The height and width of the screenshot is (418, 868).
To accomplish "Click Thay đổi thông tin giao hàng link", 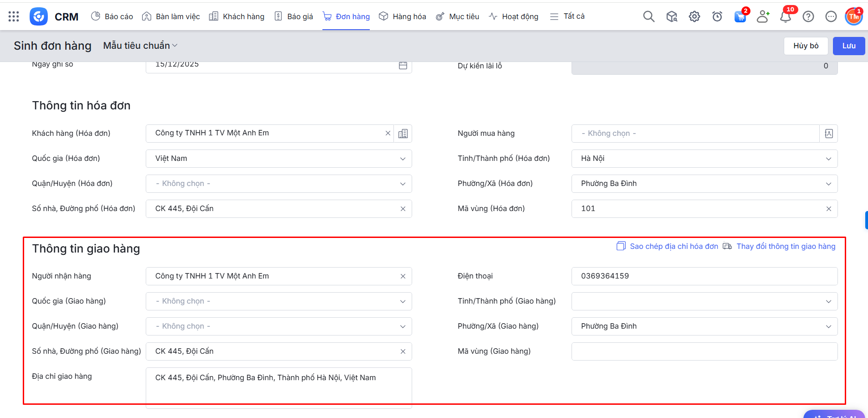I will pos(786,246).
